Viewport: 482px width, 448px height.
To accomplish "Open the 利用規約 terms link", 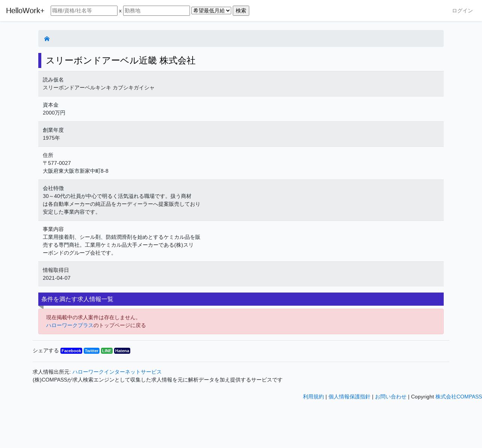I will coord(313,397).
